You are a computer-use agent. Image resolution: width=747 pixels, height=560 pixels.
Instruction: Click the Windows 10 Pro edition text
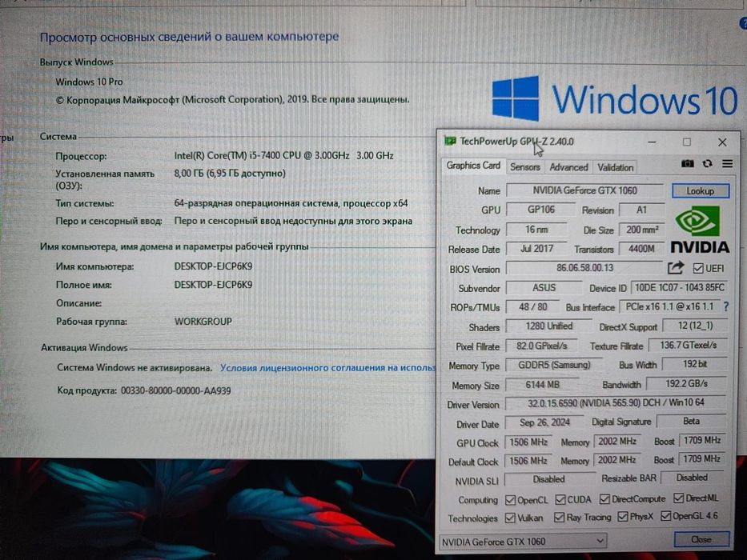[x=89, y=82]
